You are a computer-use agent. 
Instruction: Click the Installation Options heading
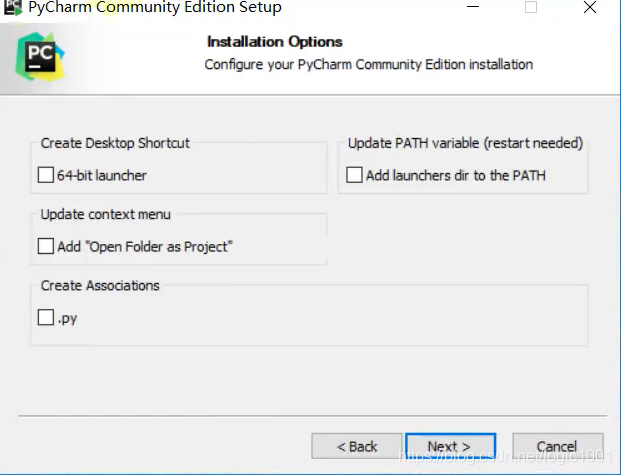[274, 42]
